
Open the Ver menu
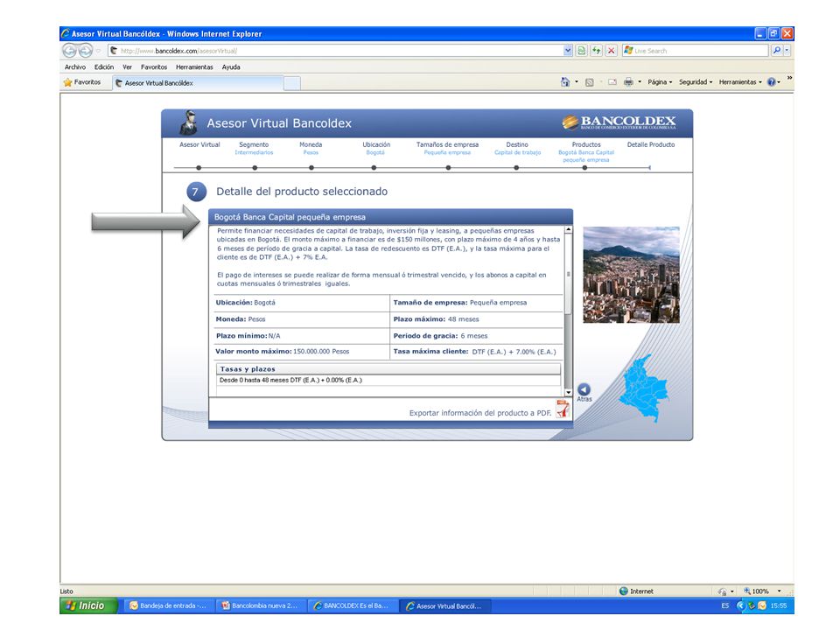127,67
